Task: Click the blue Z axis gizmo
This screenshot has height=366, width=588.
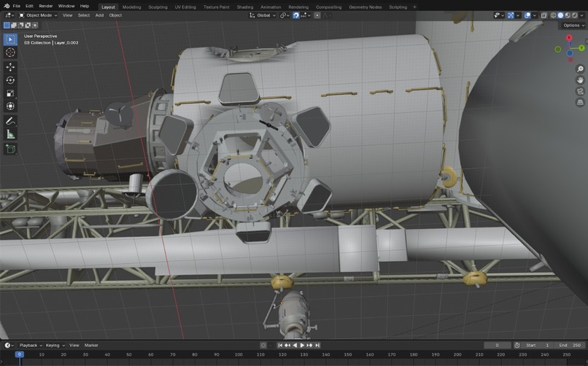Action: point(570,53)
